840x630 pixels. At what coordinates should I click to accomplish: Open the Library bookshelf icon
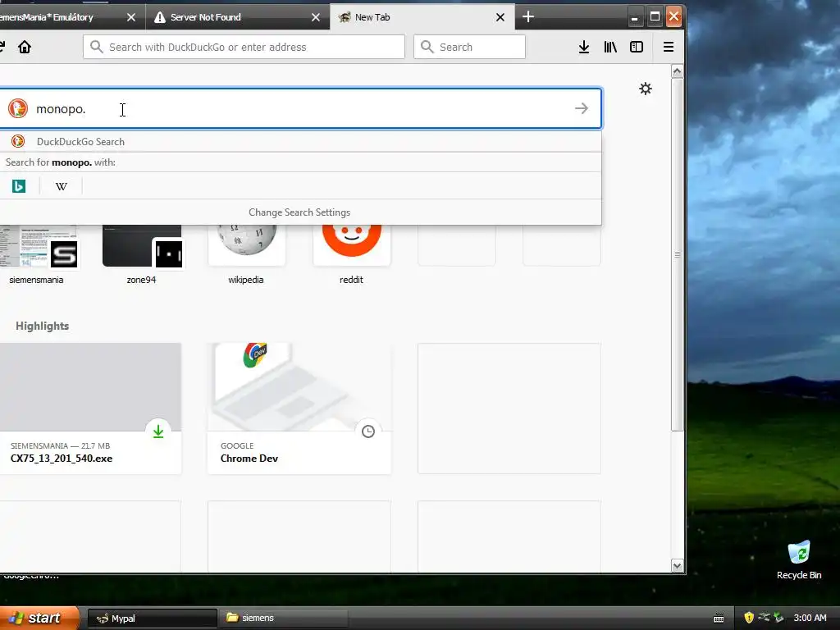[x=610, y=47]
